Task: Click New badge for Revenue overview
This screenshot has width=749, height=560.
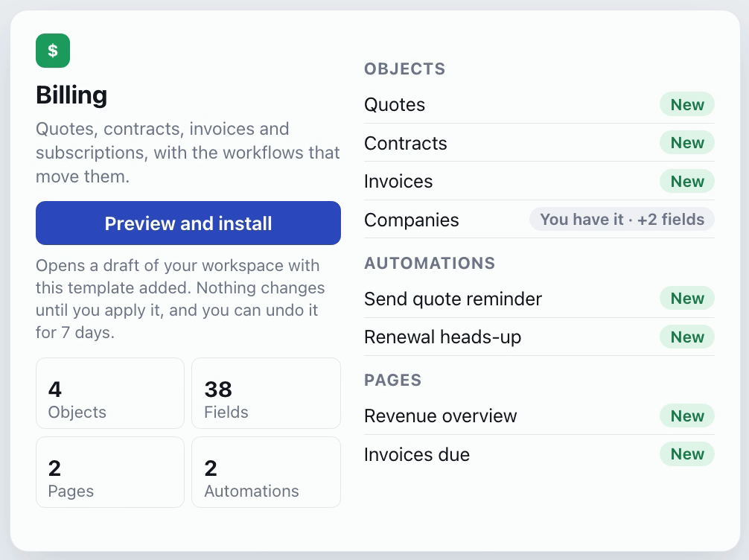Action: (x=687, y=416)
